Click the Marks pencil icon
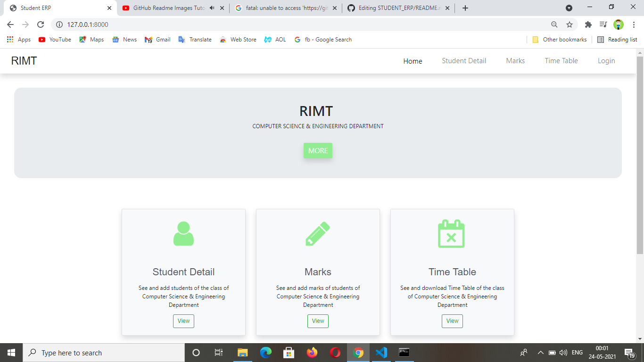Screen dimensions: 644x362 coord(318,233)
